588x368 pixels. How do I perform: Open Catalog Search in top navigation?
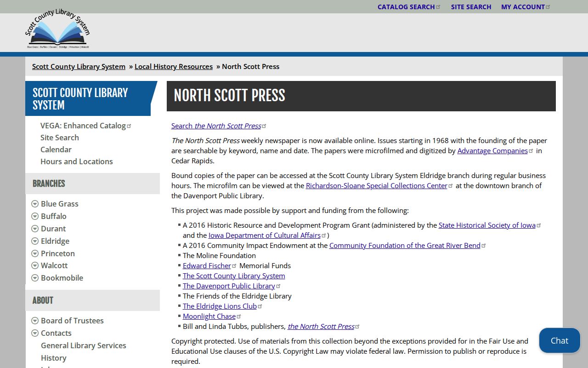(x=409, y=7)
